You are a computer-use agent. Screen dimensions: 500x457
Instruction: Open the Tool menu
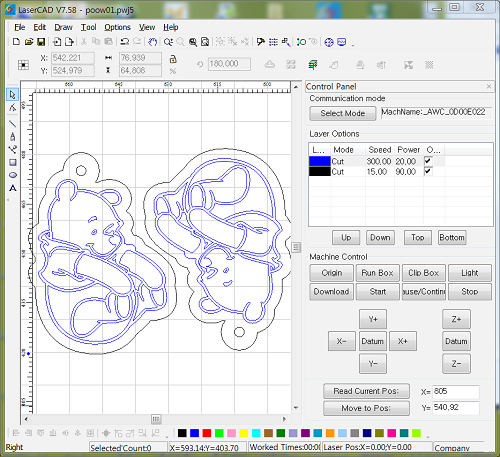[x=88, y=27]
